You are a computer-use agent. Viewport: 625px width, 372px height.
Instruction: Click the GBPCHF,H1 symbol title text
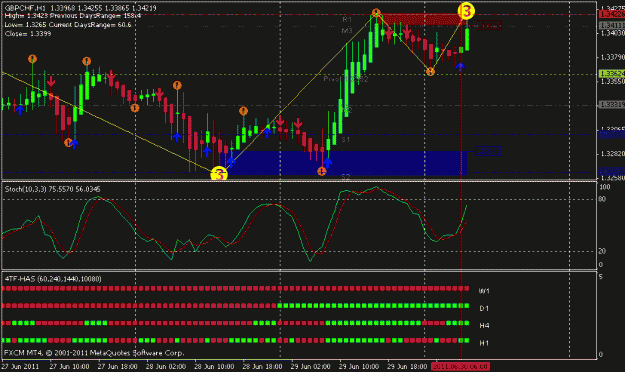coord(25,8)
